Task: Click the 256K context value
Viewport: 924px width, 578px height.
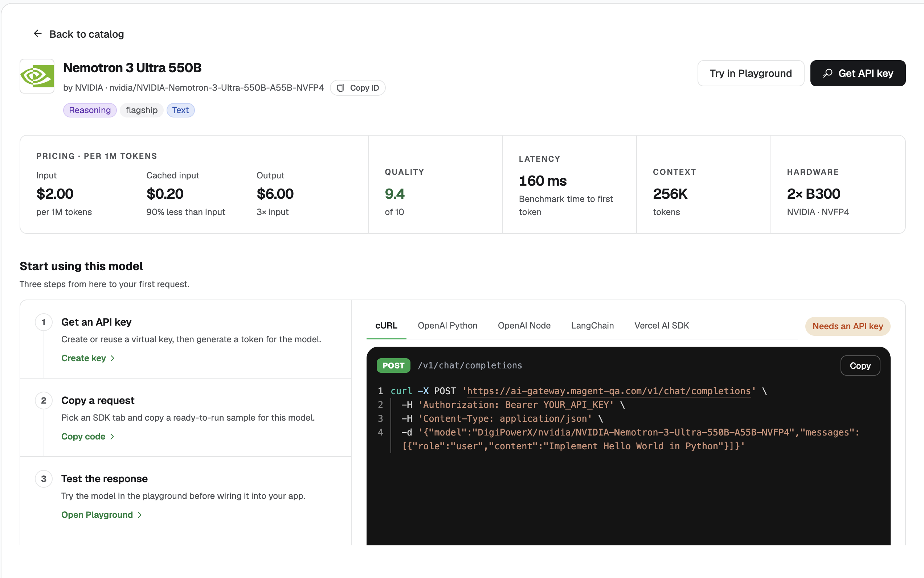Action: (670, 194)
